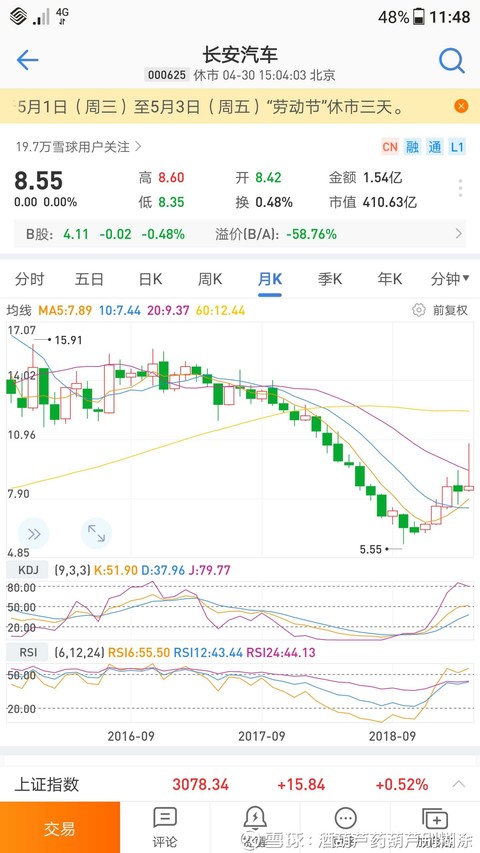Viewport: 480px width, 853px height.
Task: Change 前复权 price adjustment mode
Action: 450,310
